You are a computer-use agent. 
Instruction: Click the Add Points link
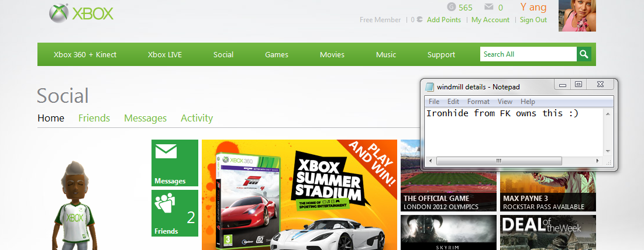444,20
